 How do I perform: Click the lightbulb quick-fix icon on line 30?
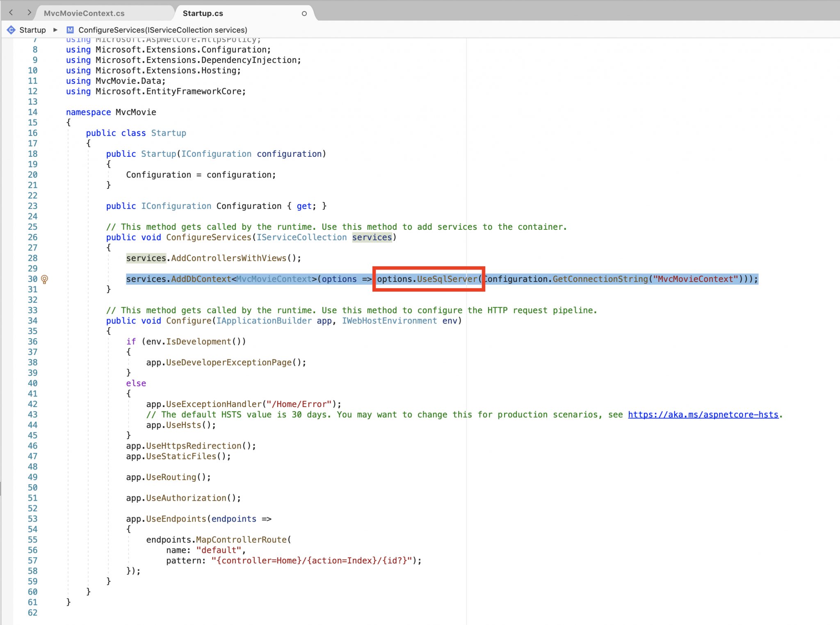tap(45, 279)
